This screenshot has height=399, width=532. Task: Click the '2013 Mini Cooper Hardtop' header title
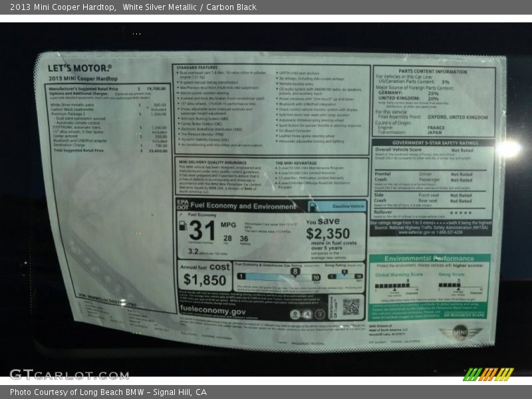pyautogui.click(x=63, y=7)
